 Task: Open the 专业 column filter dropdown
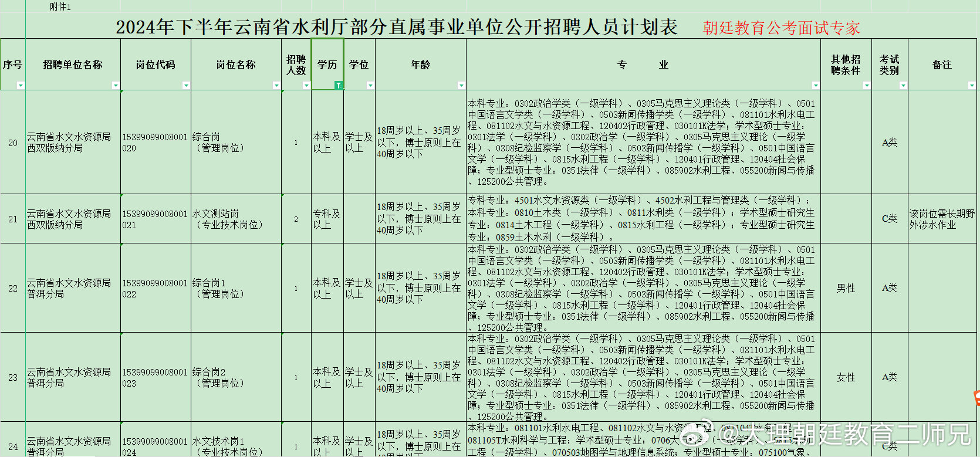[816, 86]
